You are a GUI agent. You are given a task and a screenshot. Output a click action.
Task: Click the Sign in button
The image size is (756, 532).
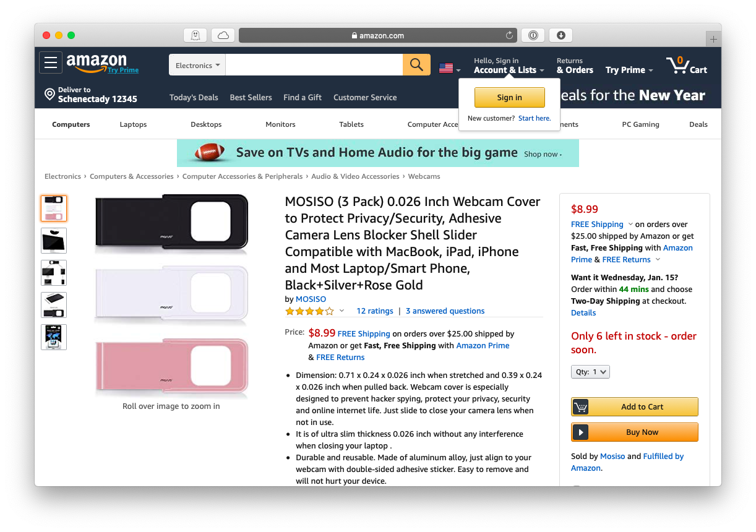click(x=509, y=97)
